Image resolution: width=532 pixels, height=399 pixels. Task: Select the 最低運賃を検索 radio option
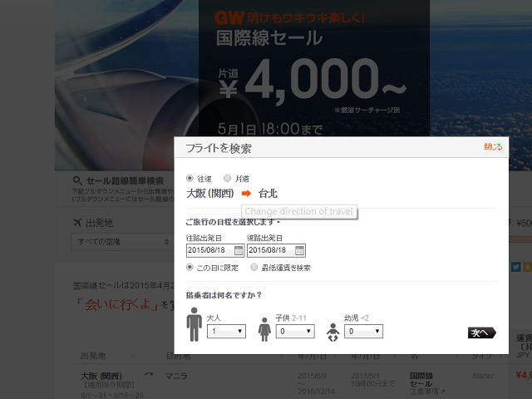pyautogui.click(x=254, y=268)
